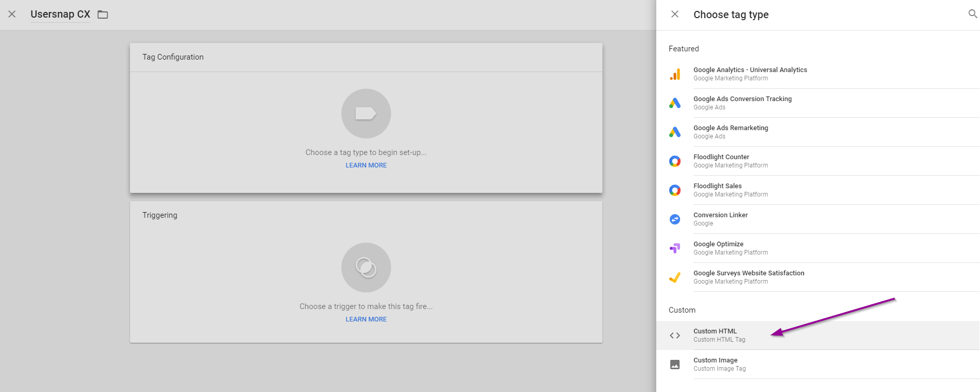
Task: Click the Universal Analytics bar chart icon
Action: [675, 74]
